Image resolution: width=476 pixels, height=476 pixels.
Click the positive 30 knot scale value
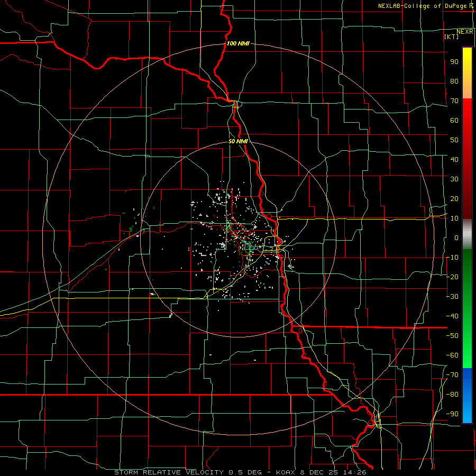tap(454, 179)
